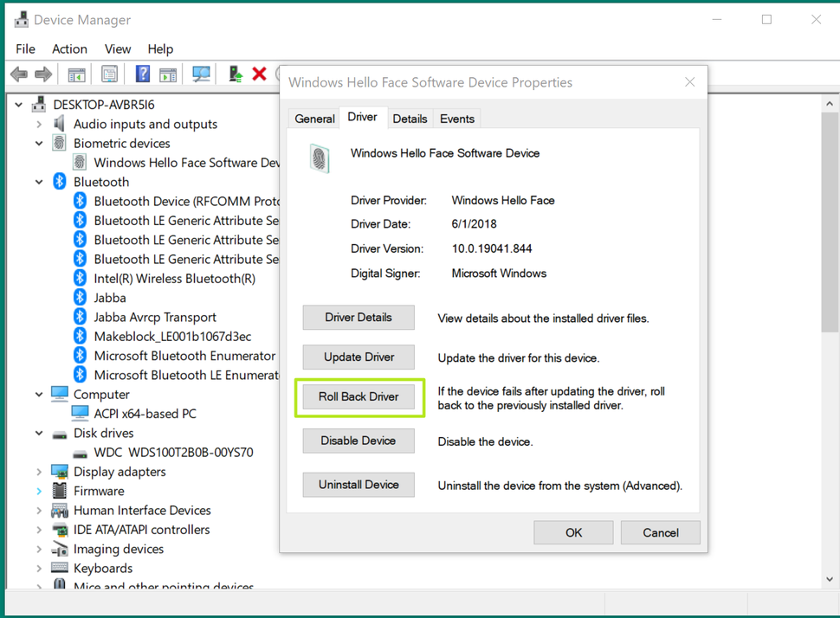Click the Help question mark toolbar icon

point(143,74)
